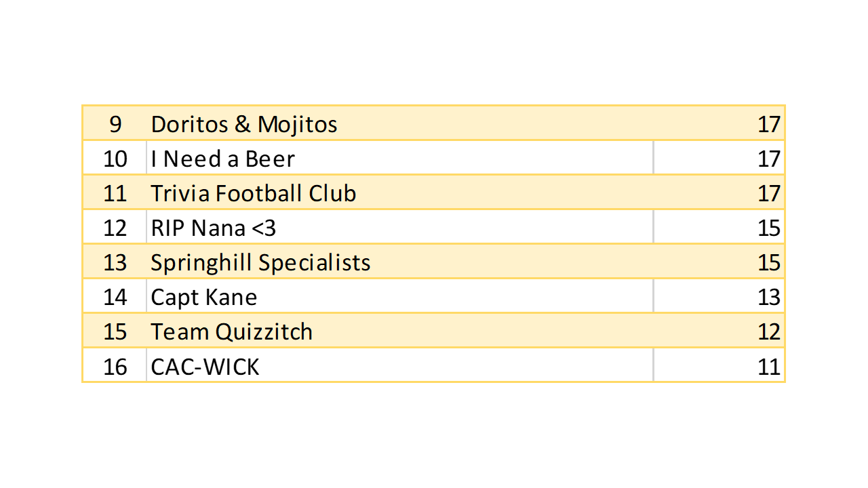868x488 pixels.
Task: Select the score for Trivia Football Club
Action: click(769, 193)
